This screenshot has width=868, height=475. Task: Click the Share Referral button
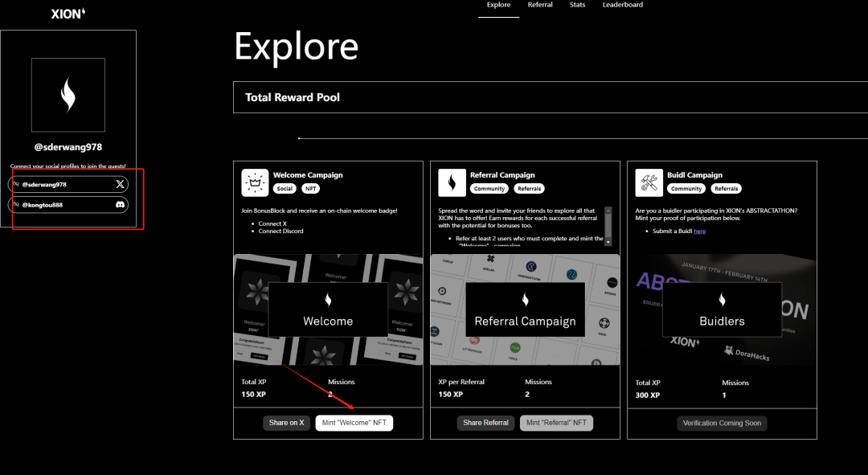tap(485, 423)
